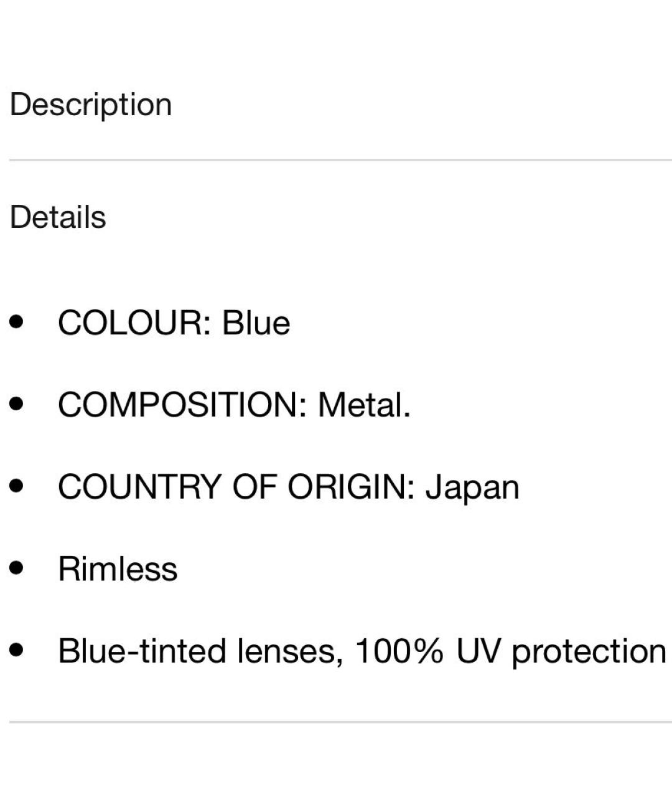
Task: Click the bullet beside COMPOSITION
Action: [x=17, y=403]
